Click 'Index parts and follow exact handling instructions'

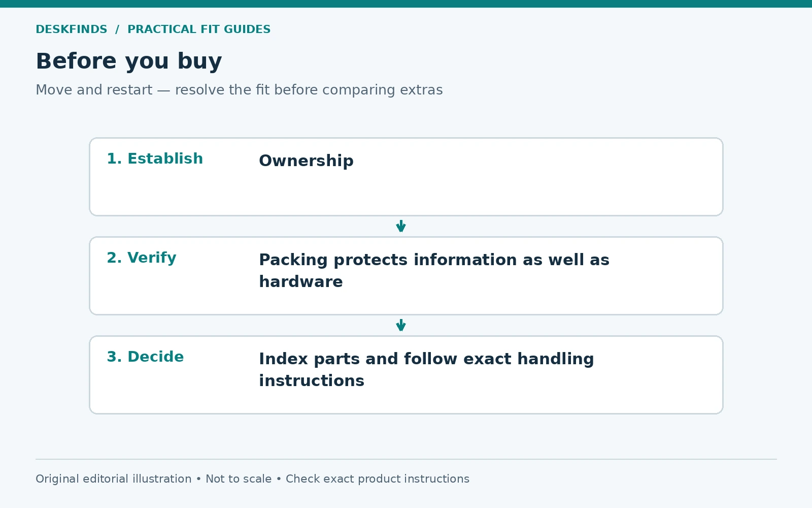(x=426, y=369)
